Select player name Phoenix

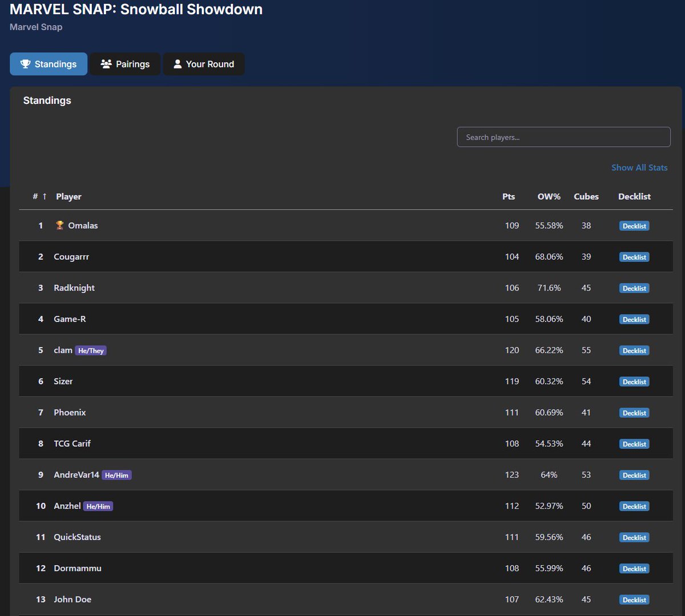[70, 412]
